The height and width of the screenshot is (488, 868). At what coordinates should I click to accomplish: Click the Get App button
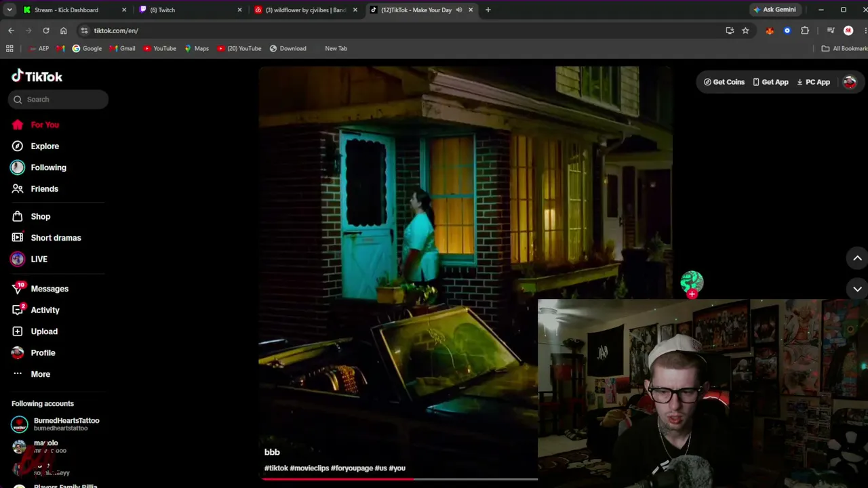770,82
